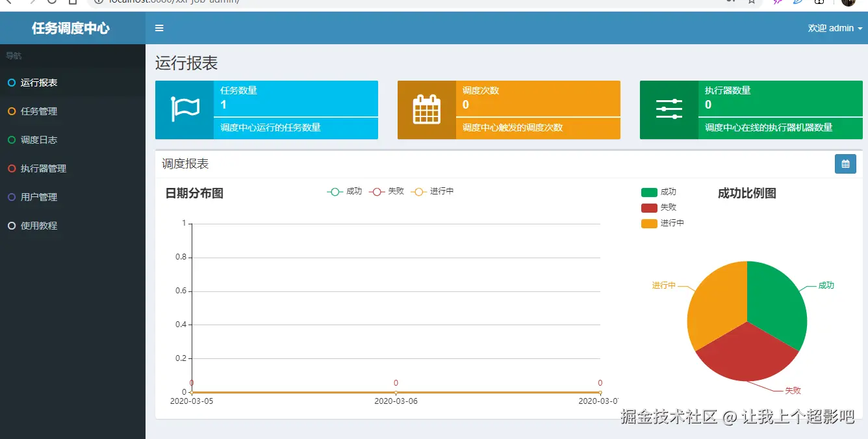Toggle the sidebar with the hamburger icon
868x439 pixels.
pyautogui.click(x=159, y=28)
